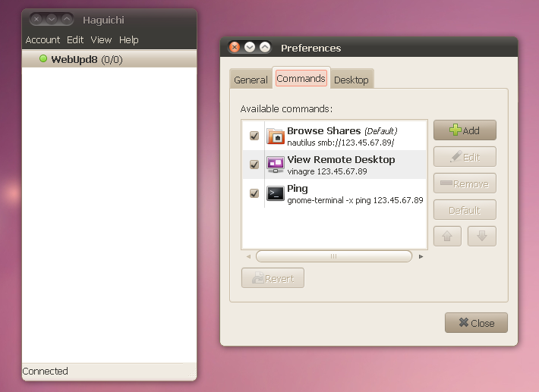Click the Browse Shares folder icon
This screenshot has height=392, width=539.
(x=276, y=136)
